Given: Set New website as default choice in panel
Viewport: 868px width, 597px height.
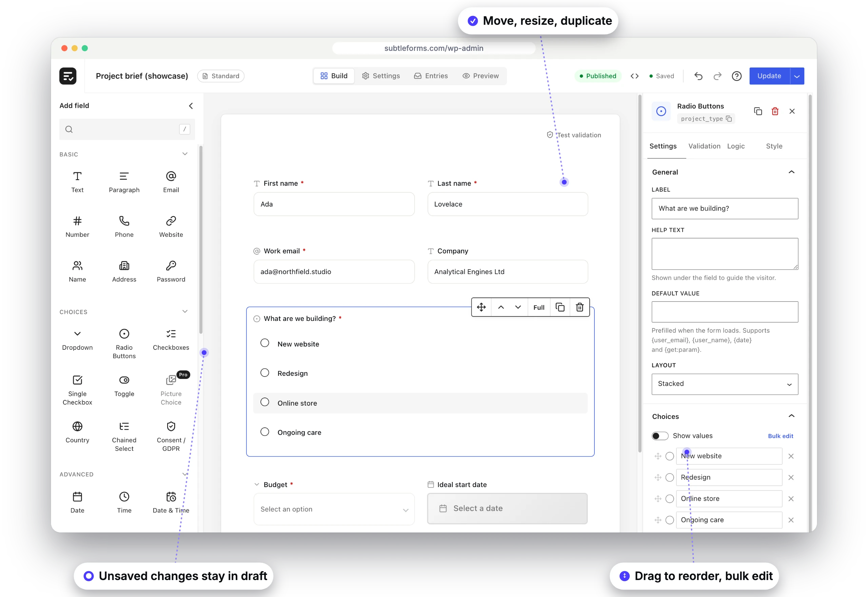Looking at the screenshot, I should (x=670, y=456).
